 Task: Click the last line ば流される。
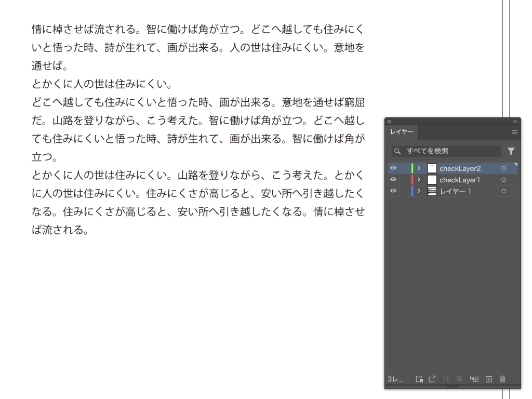click(60, 230)
